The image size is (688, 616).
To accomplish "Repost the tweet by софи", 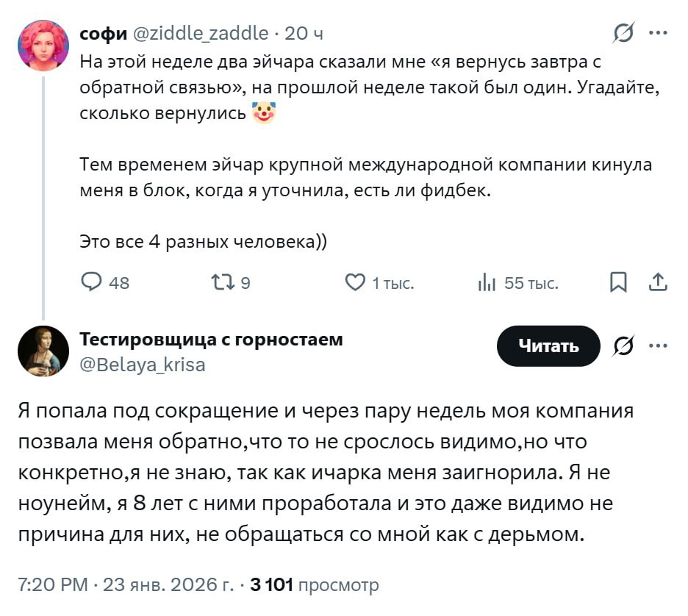I will tap(221, 282).
